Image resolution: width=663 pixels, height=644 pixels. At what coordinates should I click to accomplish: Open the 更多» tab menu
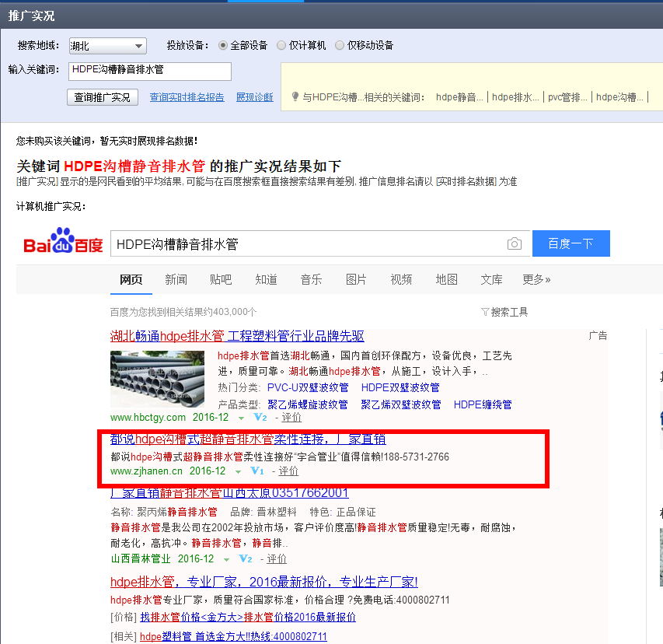click(536, 280)
